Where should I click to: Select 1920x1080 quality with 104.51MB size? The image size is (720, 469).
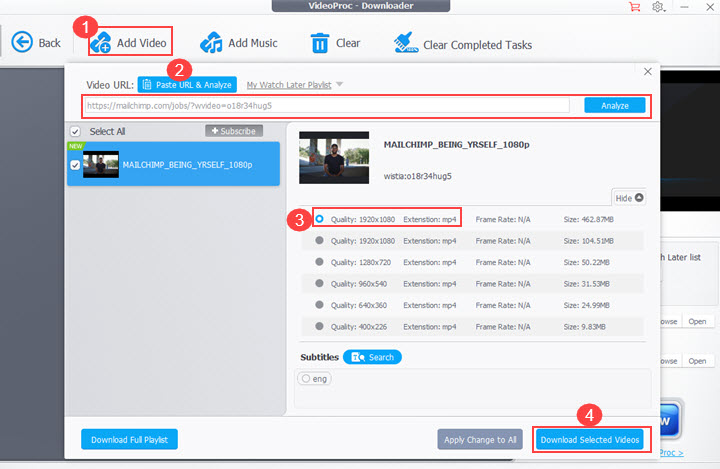[319, 240]
